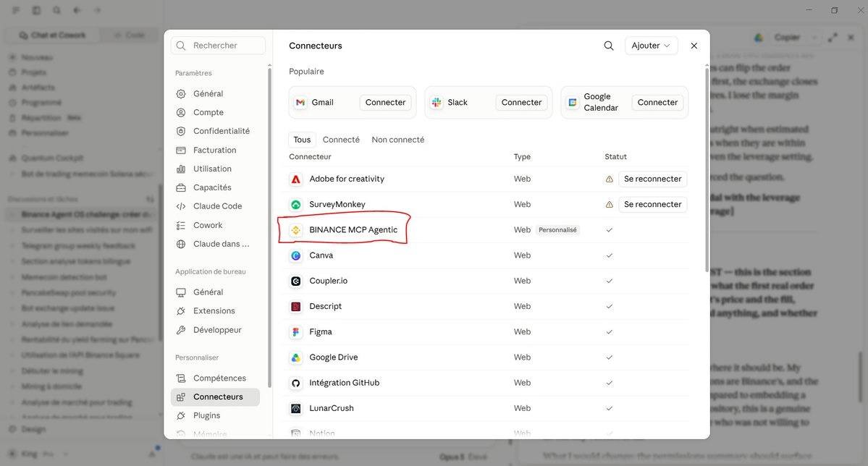Image resolution: width=868 pixels, height=466 pixels.
Task: Focus the Rechercher search field
Action: point(218,46)
